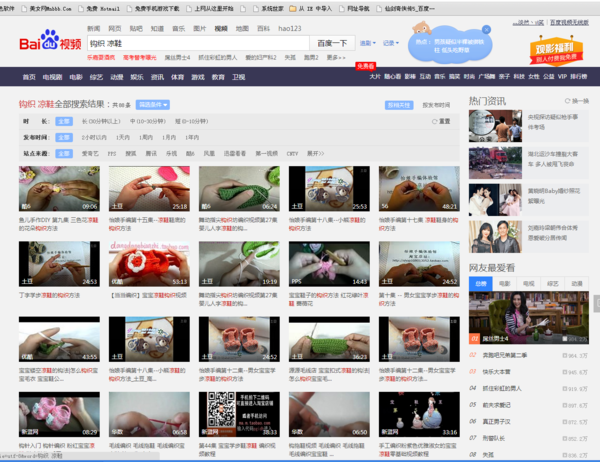Open the PPS video with duration 14:43
600x462 pixels.
[329, 264]
